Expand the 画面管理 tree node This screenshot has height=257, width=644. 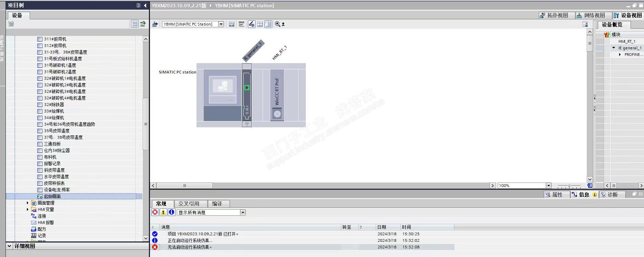point(28,203)
